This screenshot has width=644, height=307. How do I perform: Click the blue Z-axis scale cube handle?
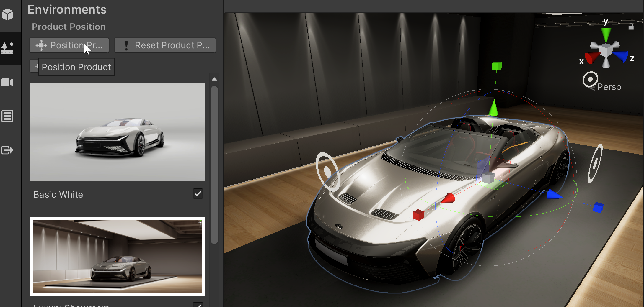click(598, 207)
